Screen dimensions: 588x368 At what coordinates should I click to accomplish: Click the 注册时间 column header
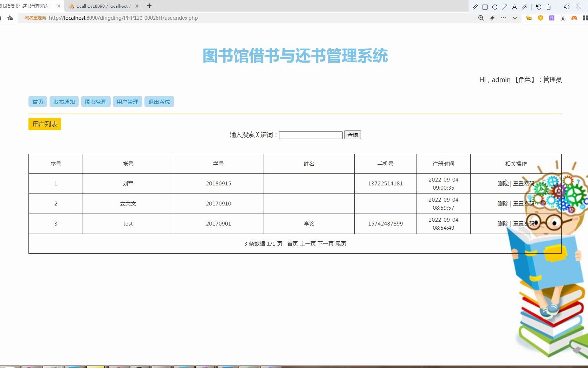click(444, 164)
